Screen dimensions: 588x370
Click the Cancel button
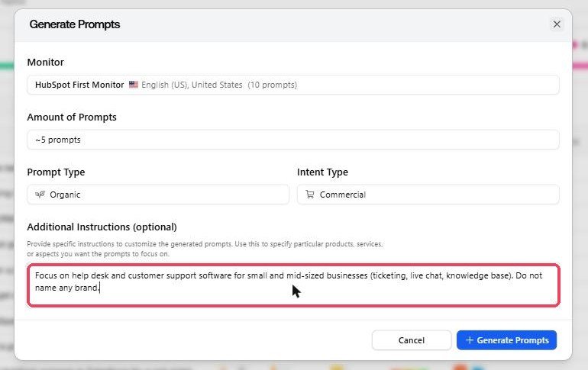click(x=412, y=340)
